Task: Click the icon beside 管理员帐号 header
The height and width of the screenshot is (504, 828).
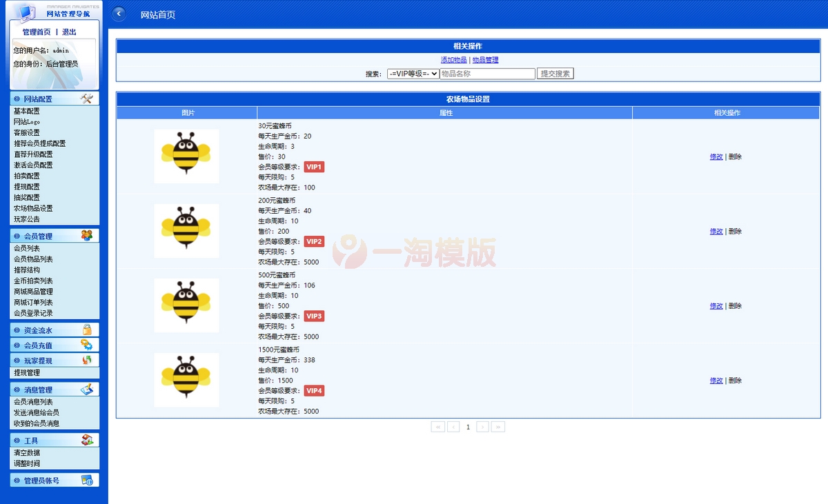Action: (x=86, y=480)
